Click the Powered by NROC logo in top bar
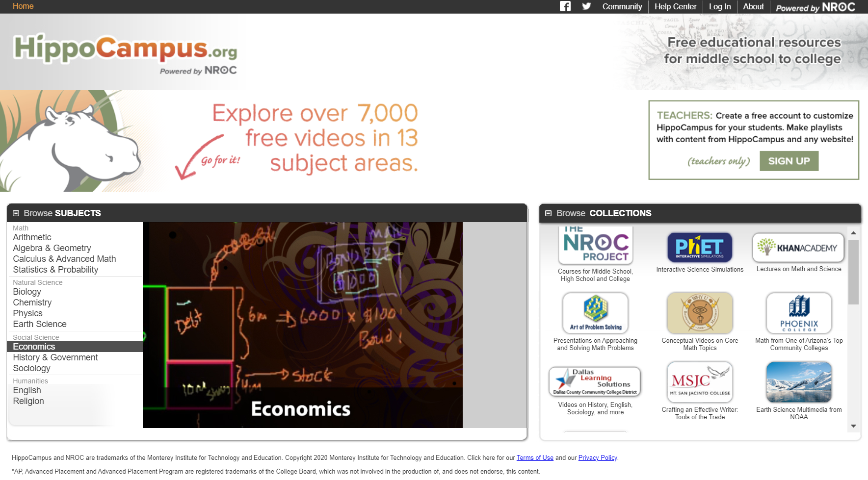The width and height of the screenshot is (868, 480). tap(815, 7)
